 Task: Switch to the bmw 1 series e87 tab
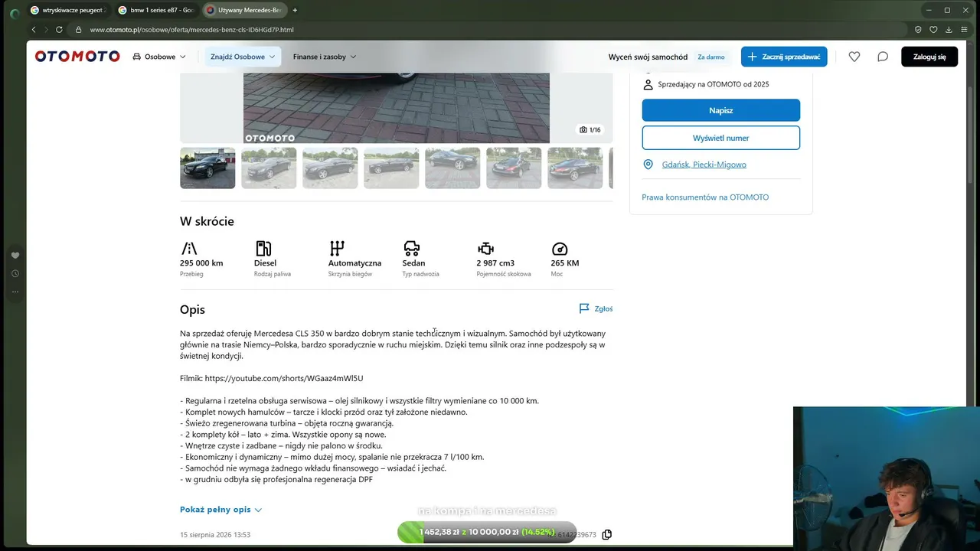[x=156, y=10]
